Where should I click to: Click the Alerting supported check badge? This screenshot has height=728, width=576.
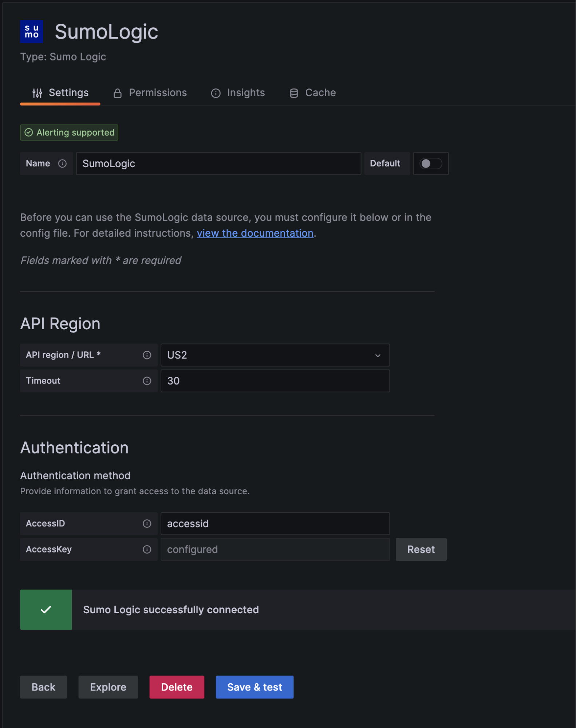(69, 133)
